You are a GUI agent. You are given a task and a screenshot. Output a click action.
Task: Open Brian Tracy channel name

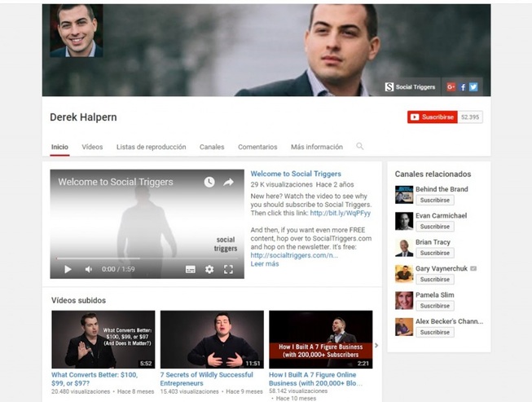pos(433,242)
